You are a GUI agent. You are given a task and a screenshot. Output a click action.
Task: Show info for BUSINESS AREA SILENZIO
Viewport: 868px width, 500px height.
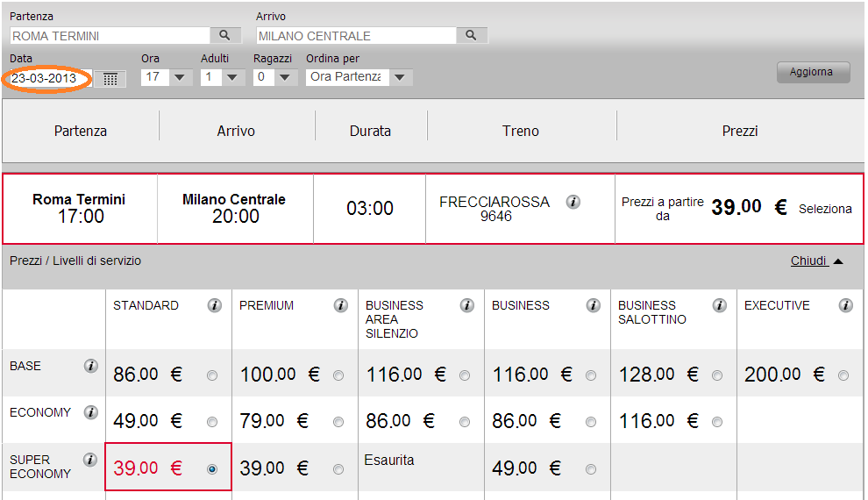(466, 305)
